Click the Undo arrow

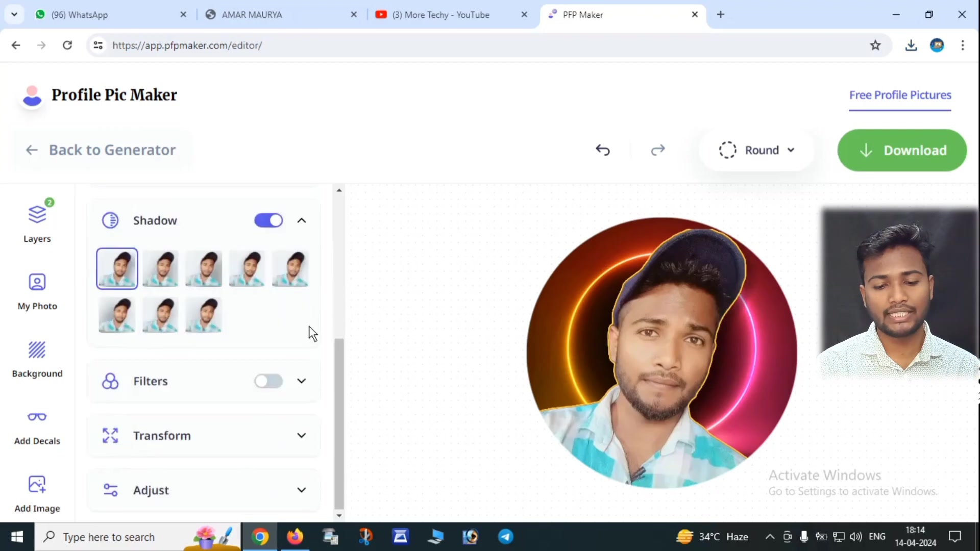point(603,150)
